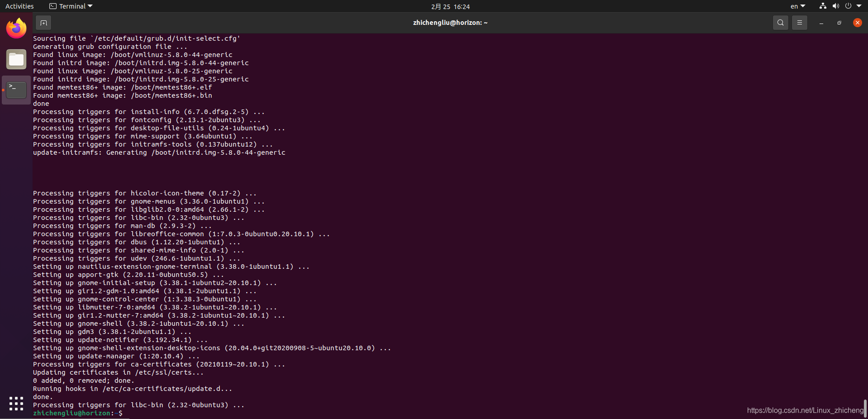Show Applications grid

click(16, 403)
